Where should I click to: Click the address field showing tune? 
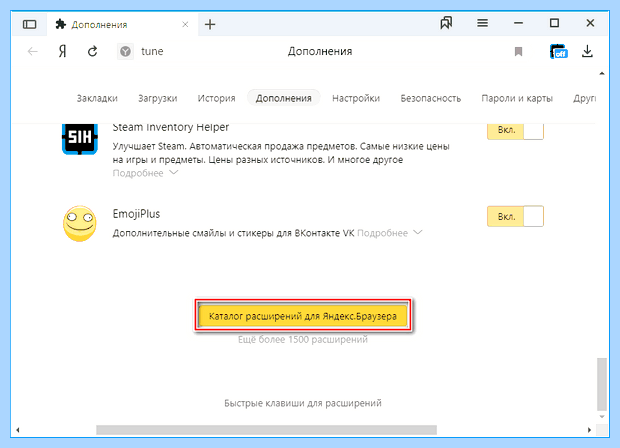[x=152, y=51]
